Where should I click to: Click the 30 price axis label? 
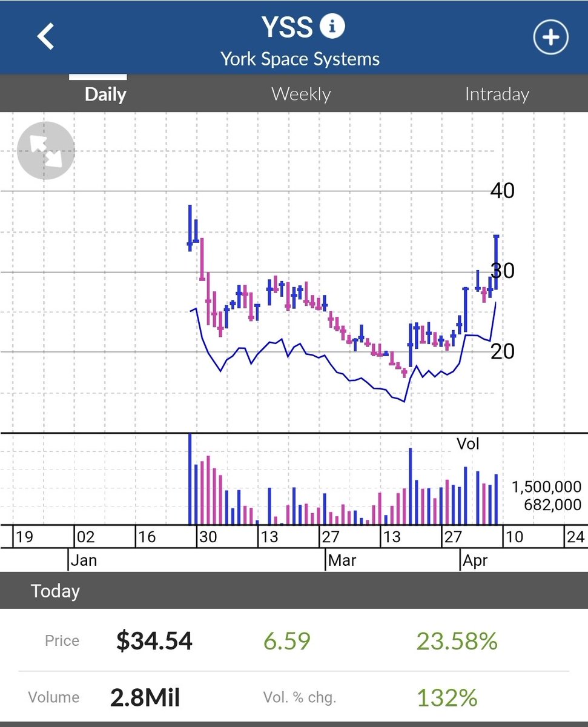pos(502,271)
